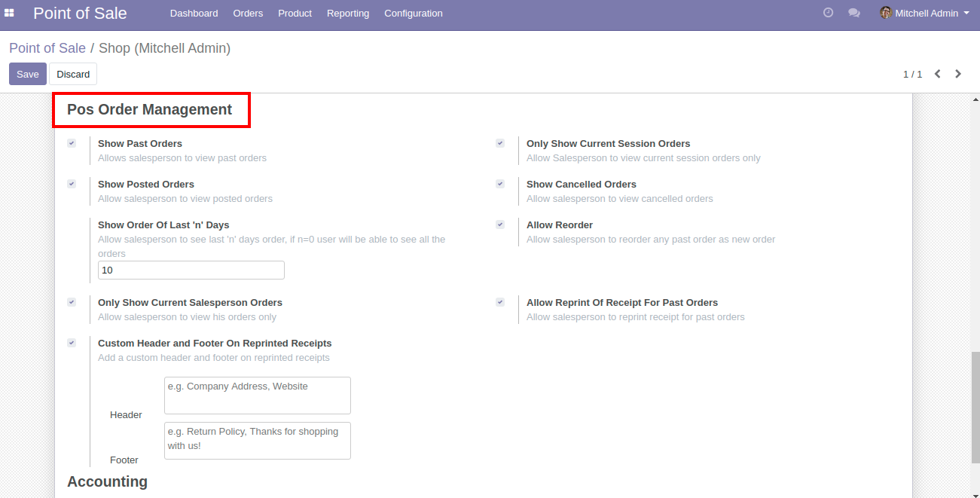Click Mitchell Admin avatar picture

(886, 13)
